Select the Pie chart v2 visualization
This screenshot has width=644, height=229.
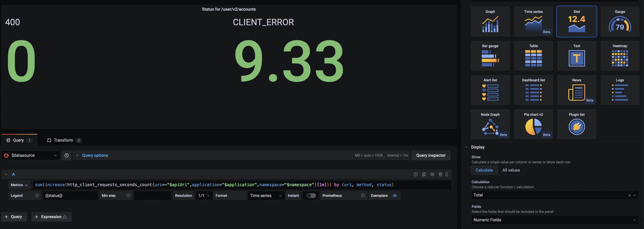[x=533, y=124]
